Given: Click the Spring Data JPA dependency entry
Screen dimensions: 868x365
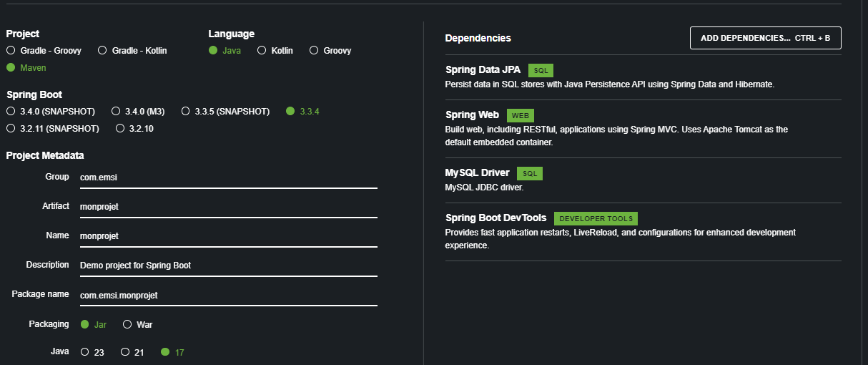Looking at the screenshot, I should [x=483, y=70].
